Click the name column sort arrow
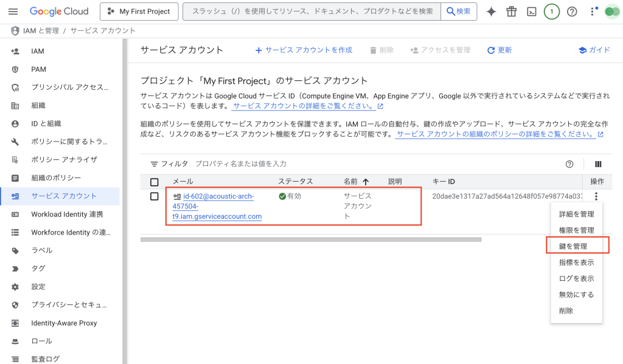This screenshot has height=364, width=623. click(x=366, y=182)
